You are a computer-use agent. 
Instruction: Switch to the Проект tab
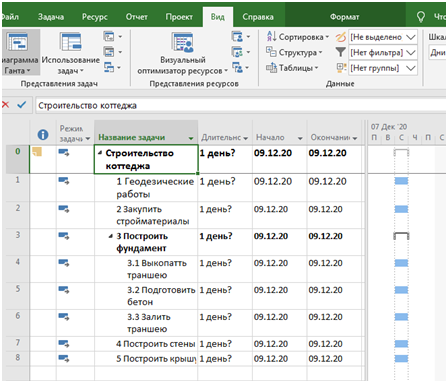pyautogui.click(x=179, y=17)
